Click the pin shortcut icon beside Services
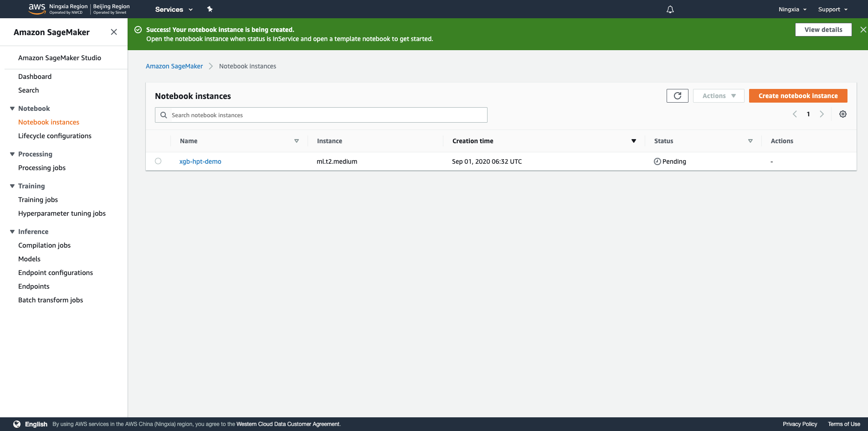This screenshot has width=868, height=431. point(210,9)
